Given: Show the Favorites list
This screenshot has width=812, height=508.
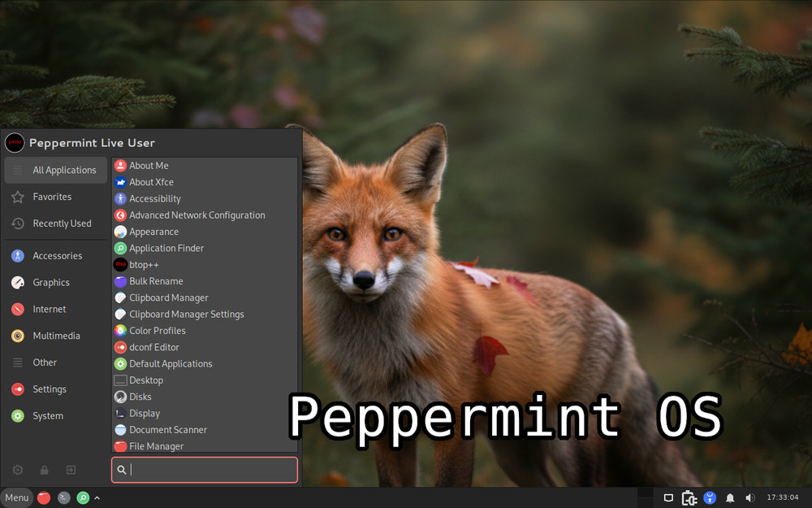Looking at the screenshot, I should click(51, 197).
